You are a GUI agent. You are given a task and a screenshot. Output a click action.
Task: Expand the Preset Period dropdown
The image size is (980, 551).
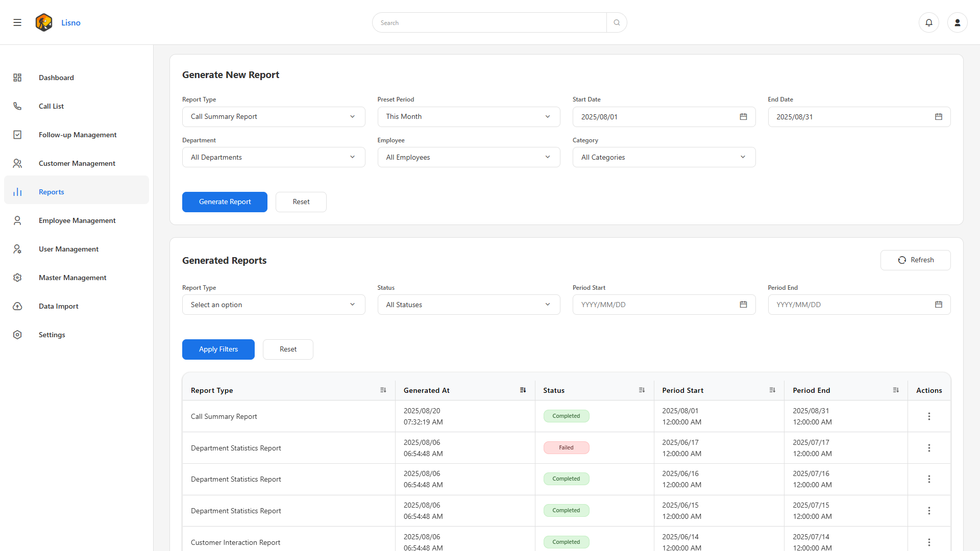pyautogui.click(x=469, y=117)
